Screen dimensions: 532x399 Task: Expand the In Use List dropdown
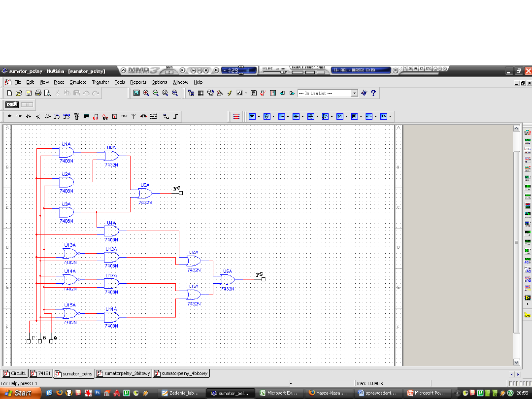coord(355,93)
